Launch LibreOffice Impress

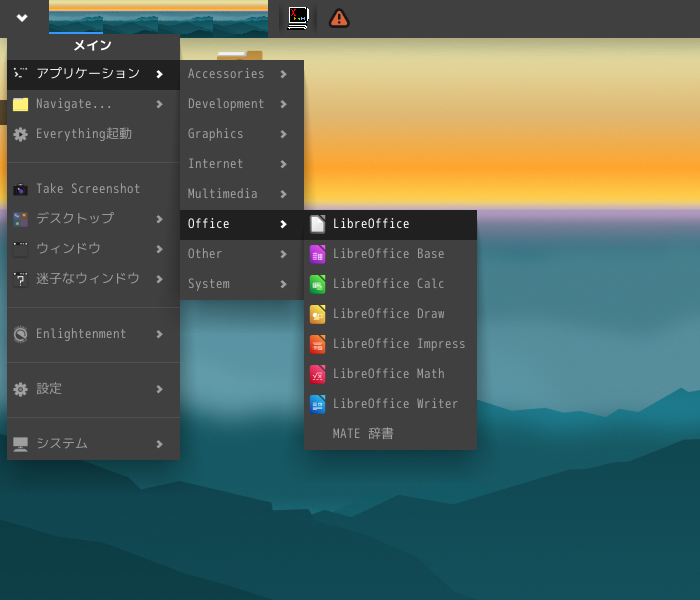[391, 344]
